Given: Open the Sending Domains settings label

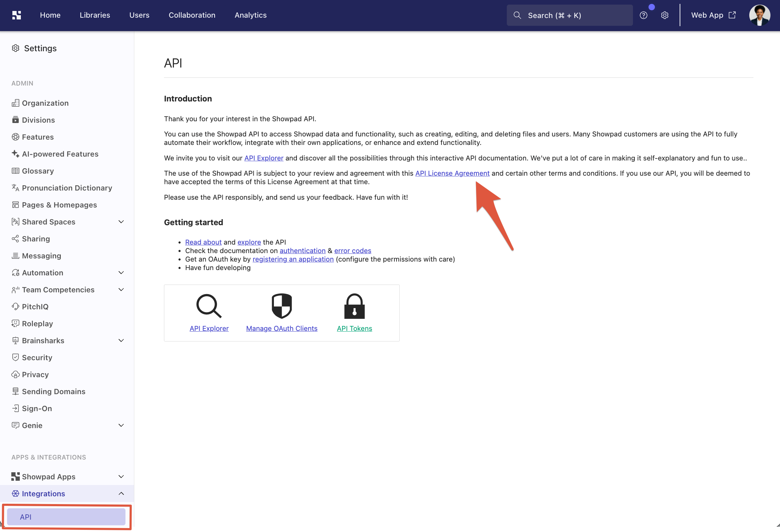Looking at the screenshot, I should pyautogui.click(x=54, y=391).
